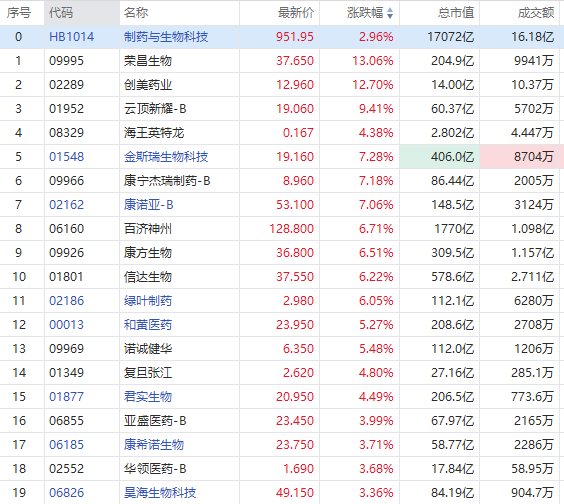Sort by the 涨跌幅 arrow icon
The height and width of the screenshot is (504, 564).
click(x=390, y=13)
